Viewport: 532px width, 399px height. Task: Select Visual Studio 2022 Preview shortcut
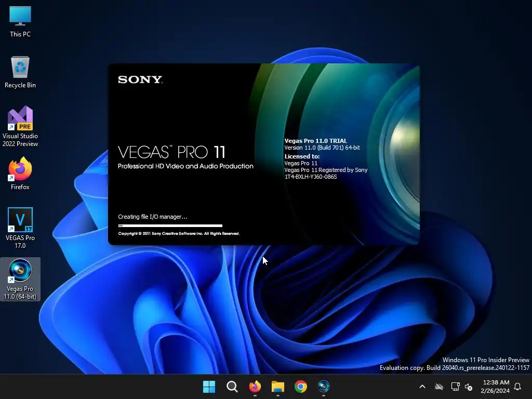[x=20, y=127]
